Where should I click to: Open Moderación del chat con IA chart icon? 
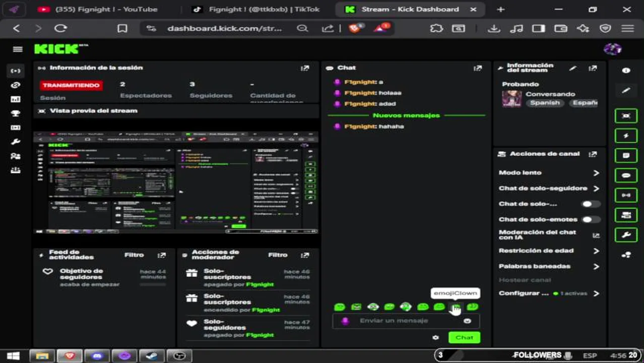click(x=596, y=235)
